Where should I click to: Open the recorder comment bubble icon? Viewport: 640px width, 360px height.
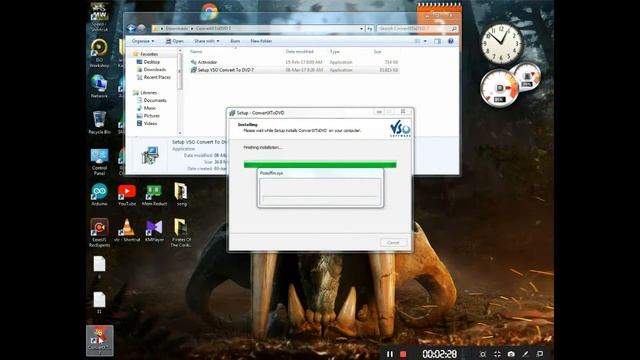tap(540, 354)
